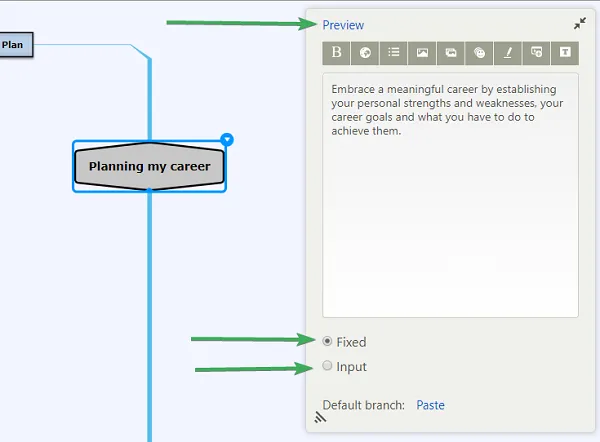Select the Planning my career node
The image size is (600, 442).
149,166
